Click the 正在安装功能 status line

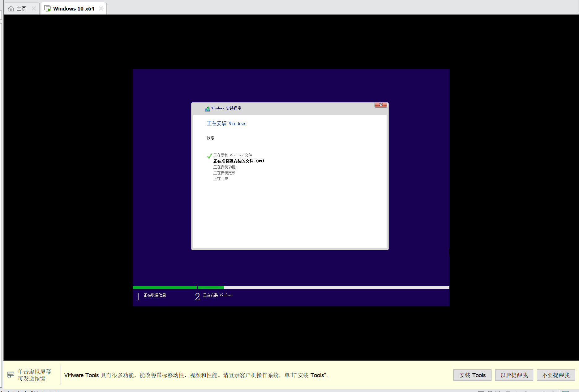pos(224,167)
